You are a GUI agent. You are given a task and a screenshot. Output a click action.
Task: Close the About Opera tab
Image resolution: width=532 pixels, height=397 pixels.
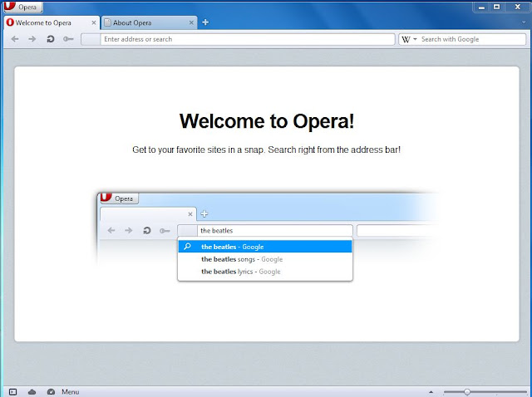point(191,22)
